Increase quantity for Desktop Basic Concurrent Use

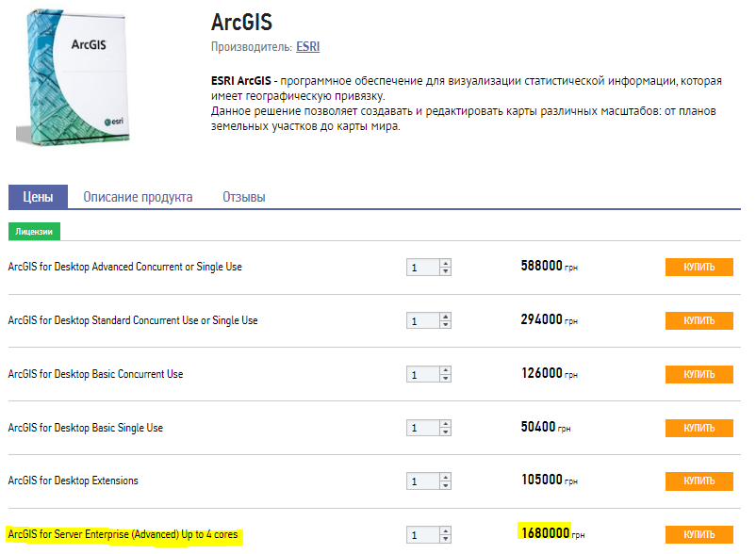[446, 370]
